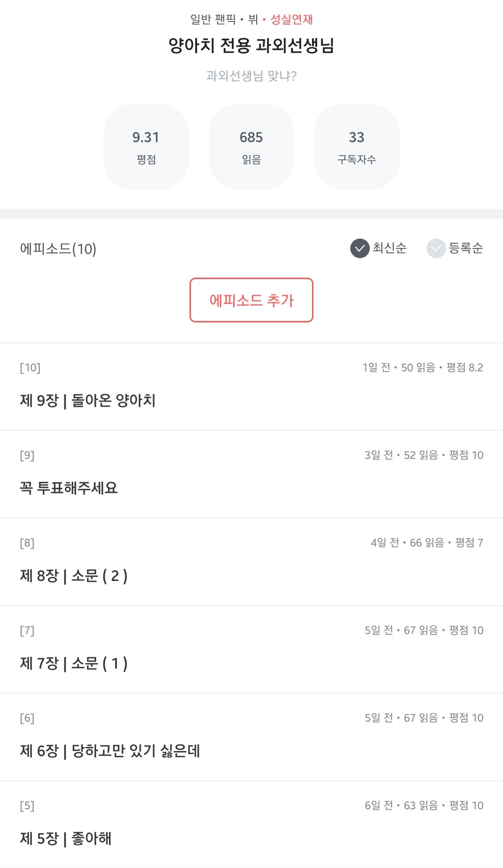Select the 등록순 sort checkmark icon
The height and width of the screenshot is (868, 503).
point(436,248)
